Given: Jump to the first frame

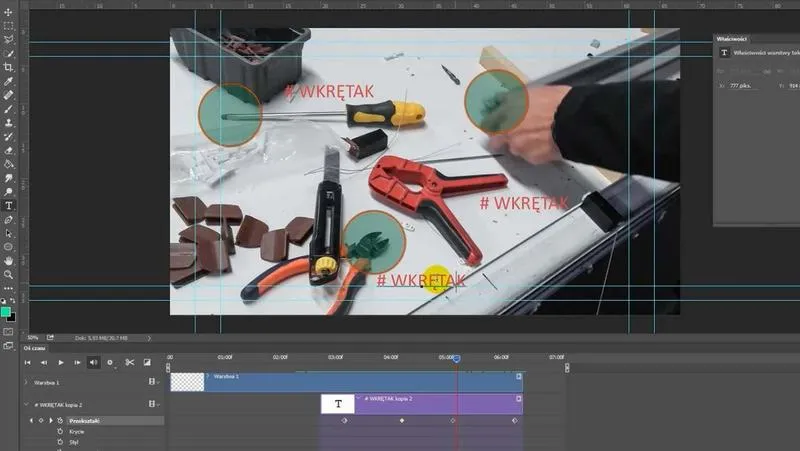Looking at the screenshot, I should (x=28, y=362).
